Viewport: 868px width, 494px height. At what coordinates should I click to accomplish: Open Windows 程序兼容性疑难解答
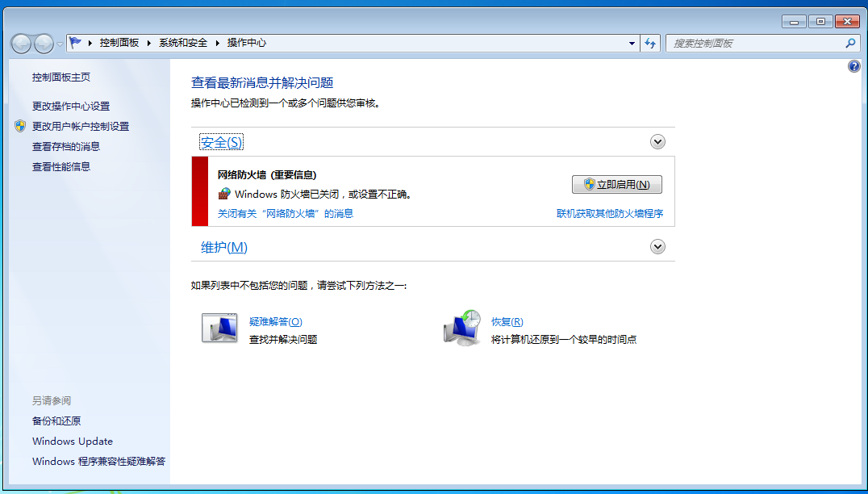point(99,462)
